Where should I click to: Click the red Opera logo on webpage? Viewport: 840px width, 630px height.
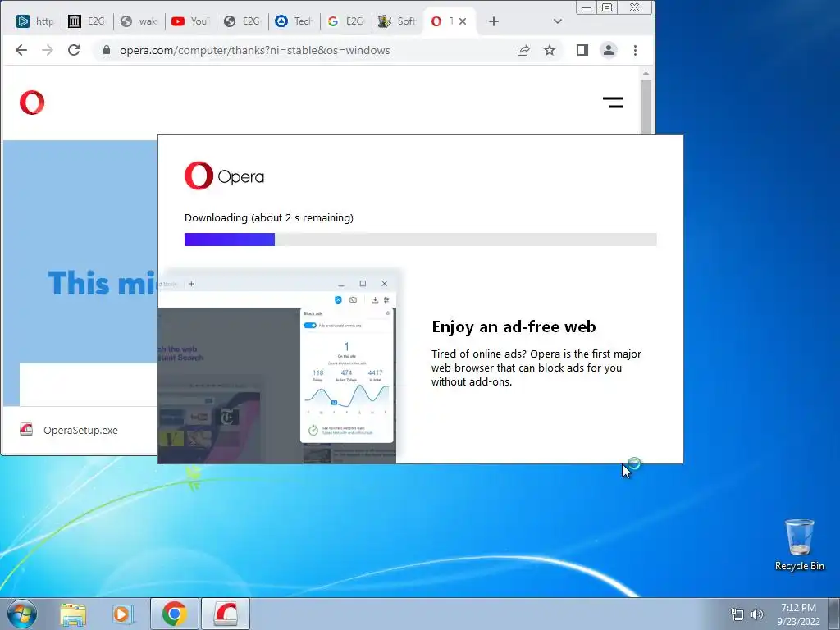(x=32, y=103)
